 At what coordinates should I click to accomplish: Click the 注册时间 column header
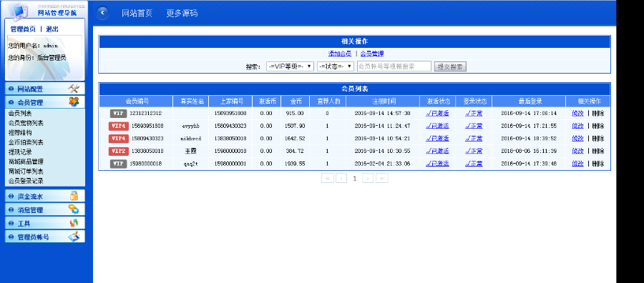383,101
